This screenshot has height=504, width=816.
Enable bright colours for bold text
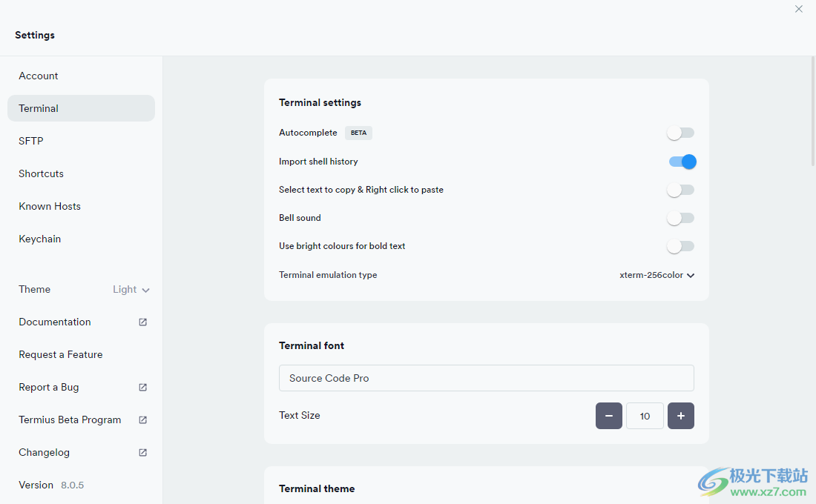tap(681, 246)
